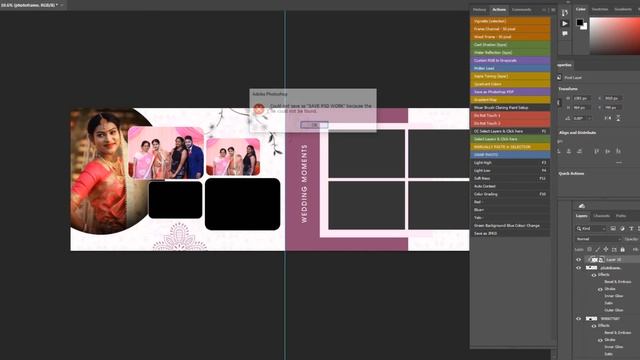Switch to the Paths tab
This screenshot has width=640, height=360.
tap(621, 216)
